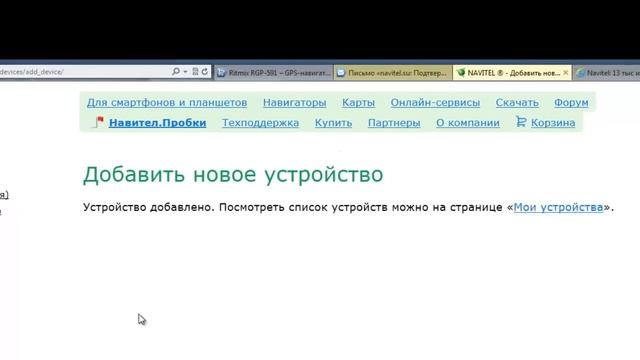The width and height of the screenshot is (640, 360).
Task: Open the Карты menu link
Action: [x=358, y=102]
